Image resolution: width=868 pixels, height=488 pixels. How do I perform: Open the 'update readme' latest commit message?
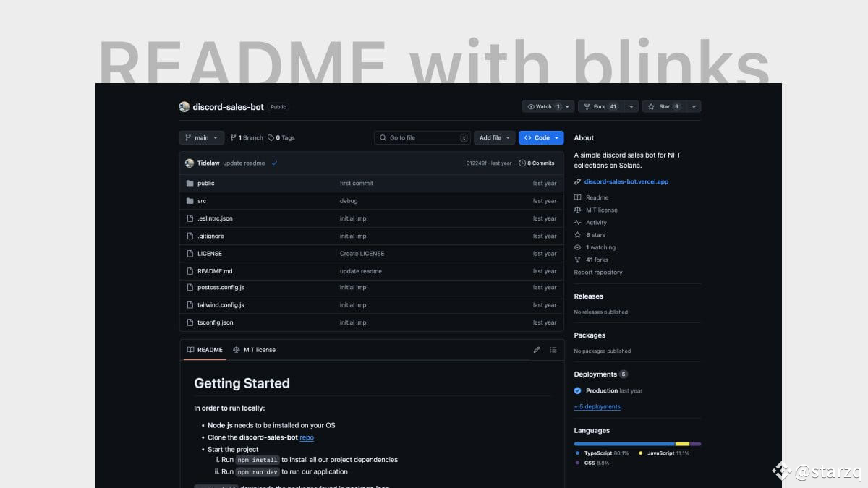coord(244,163)
